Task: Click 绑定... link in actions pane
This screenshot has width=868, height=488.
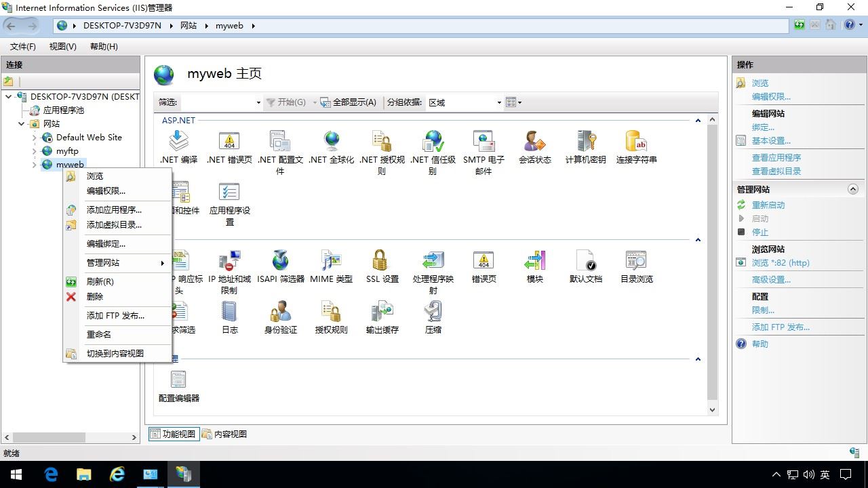Action: pyautogui.click(x=763, y=127)
